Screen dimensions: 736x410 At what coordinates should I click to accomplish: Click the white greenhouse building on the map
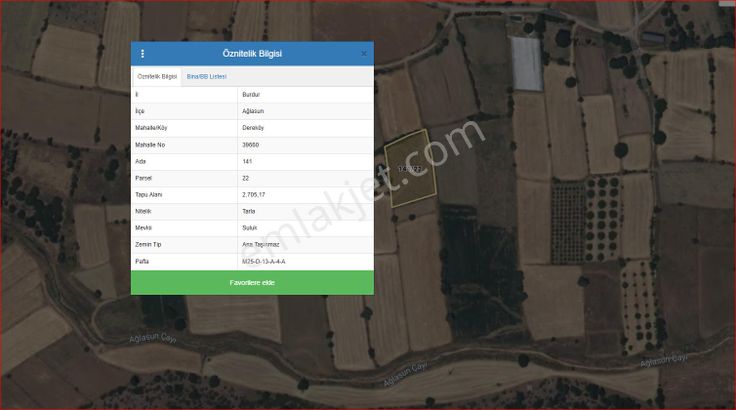[528, 64]
